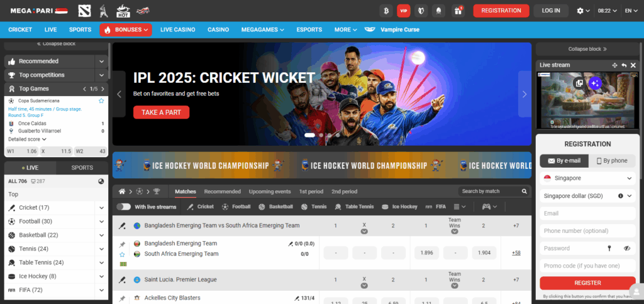
Task: Select By e-mail registration option
Action: click(x=564, y=161)
